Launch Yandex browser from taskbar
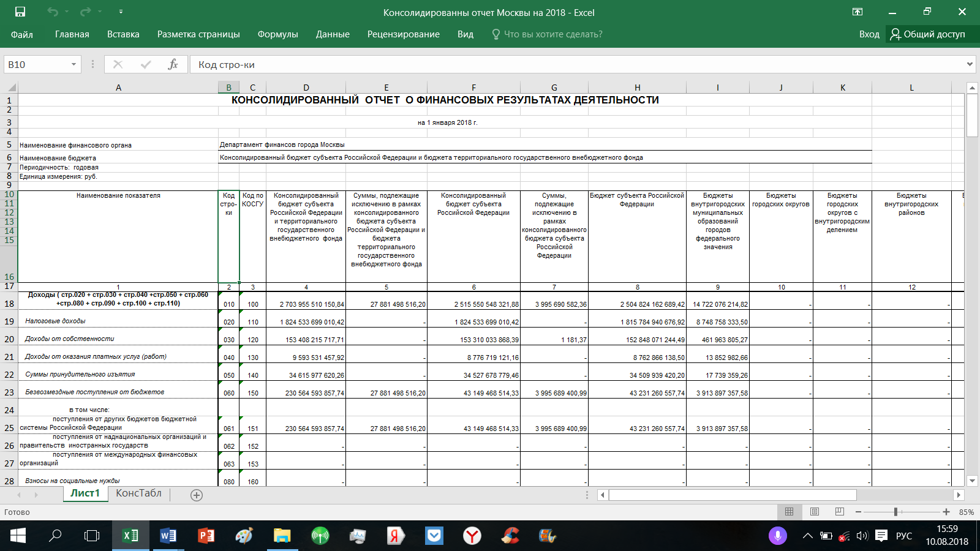Screen dimensions: 980x551 (472, 536)
